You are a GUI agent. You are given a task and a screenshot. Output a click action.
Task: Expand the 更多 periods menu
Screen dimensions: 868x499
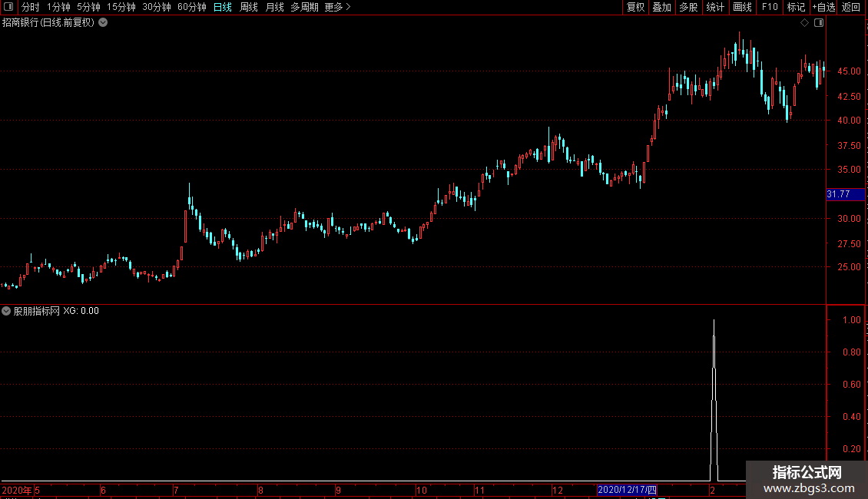point(338,7)
